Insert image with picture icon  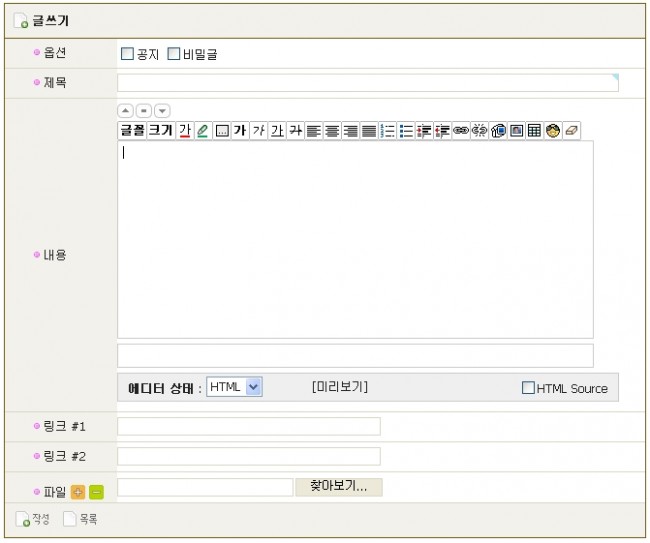pyautogui.click(x=517, y=131)
